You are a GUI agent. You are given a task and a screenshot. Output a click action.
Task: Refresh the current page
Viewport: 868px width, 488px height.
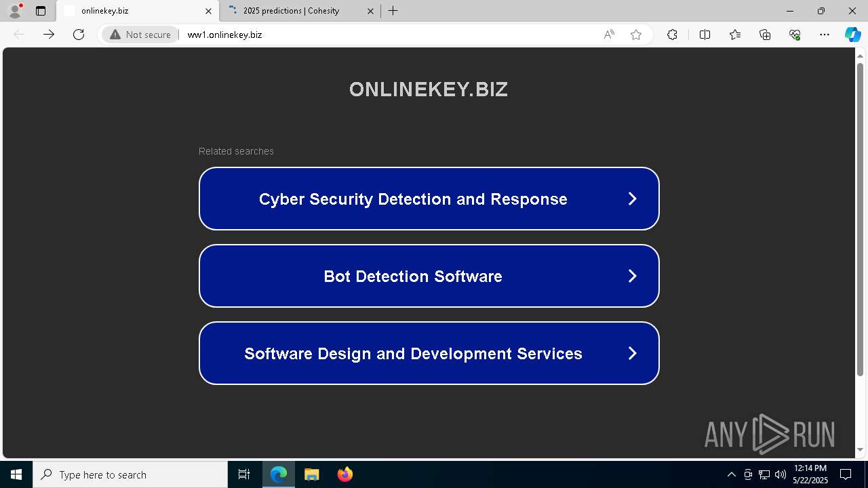tap(79, 35)
